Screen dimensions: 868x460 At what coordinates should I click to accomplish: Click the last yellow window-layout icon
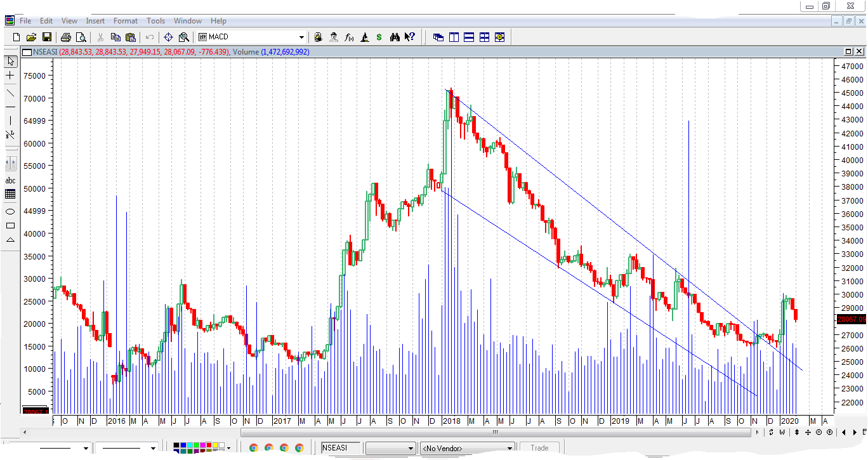499,37
